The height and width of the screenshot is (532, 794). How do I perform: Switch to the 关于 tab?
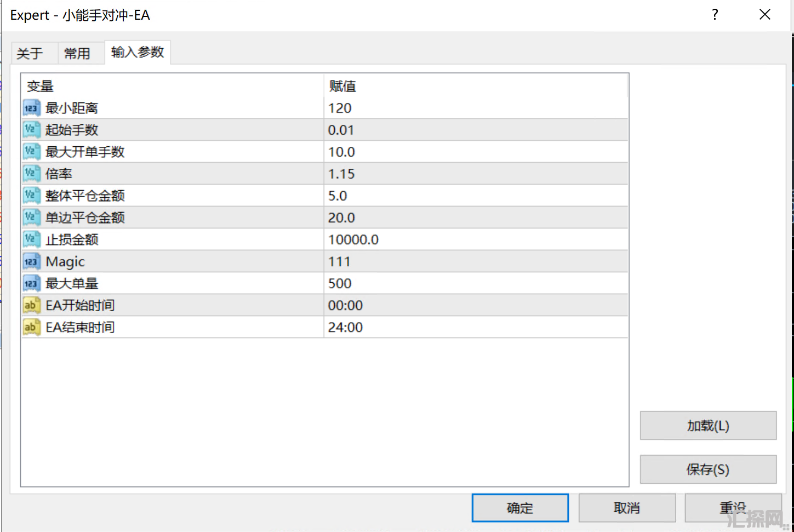(30, 53)
